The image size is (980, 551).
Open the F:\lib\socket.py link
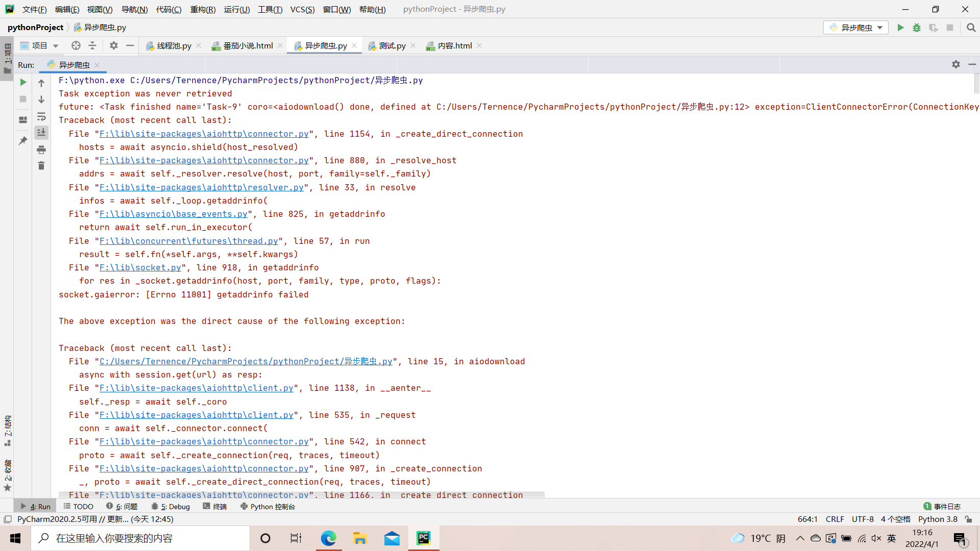coord(140,267)
